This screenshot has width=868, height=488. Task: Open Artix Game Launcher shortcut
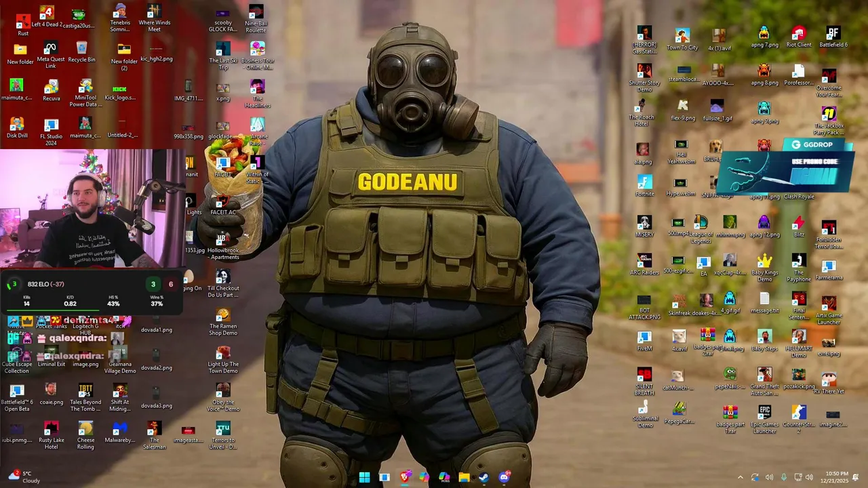coord(829,310)
